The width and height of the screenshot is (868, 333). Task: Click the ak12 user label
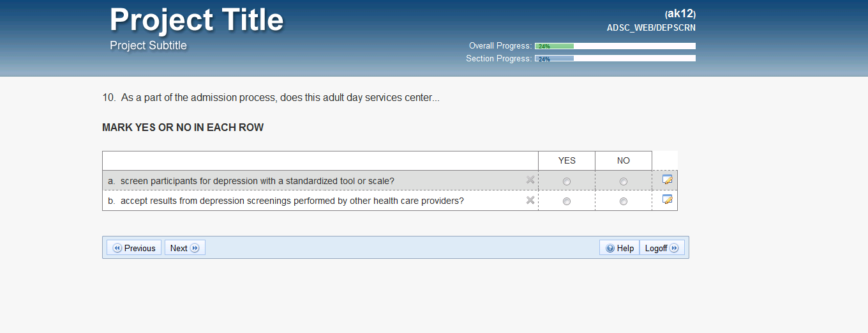[x=680, y=13]
